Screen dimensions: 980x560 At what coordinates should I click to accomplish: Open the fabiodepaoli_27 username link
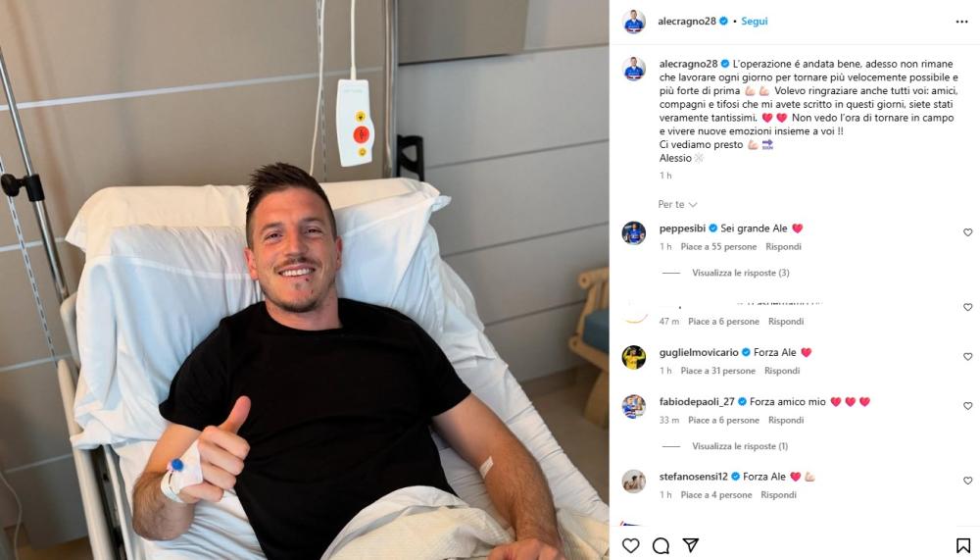(x=697, y=402)
